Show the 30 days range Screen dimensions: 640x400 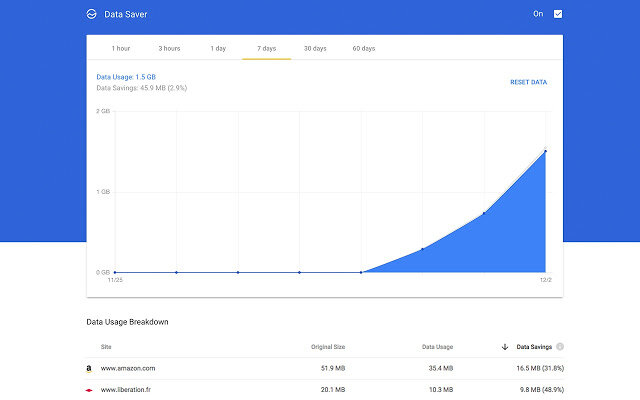(x=315, y=48)
